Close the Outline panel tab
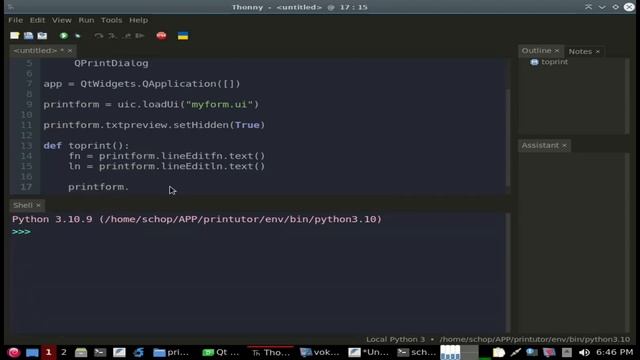Viewport: 640px width, 360px height. pyautogui.click(x=557, y=51)
